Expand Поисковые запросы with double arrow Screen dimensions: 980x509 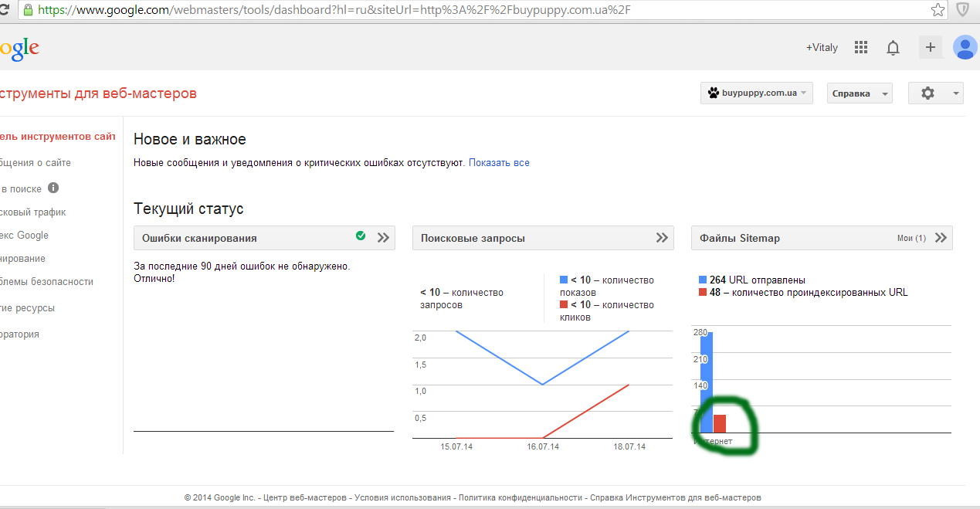point(662,238)
